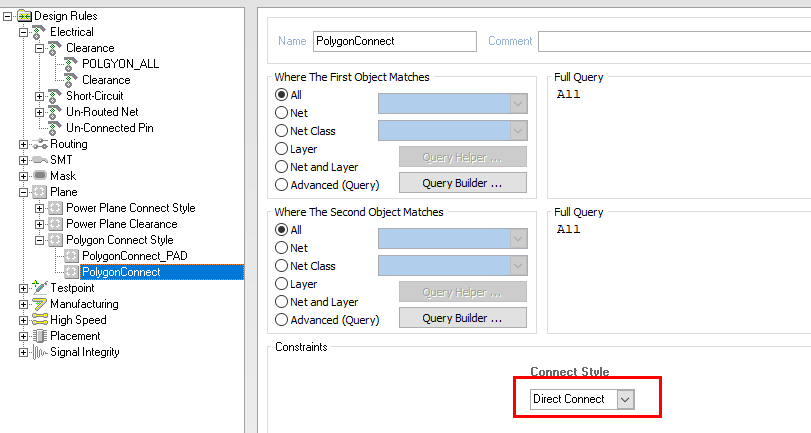Select Net Class radio for second object

(x=282, y=265)
